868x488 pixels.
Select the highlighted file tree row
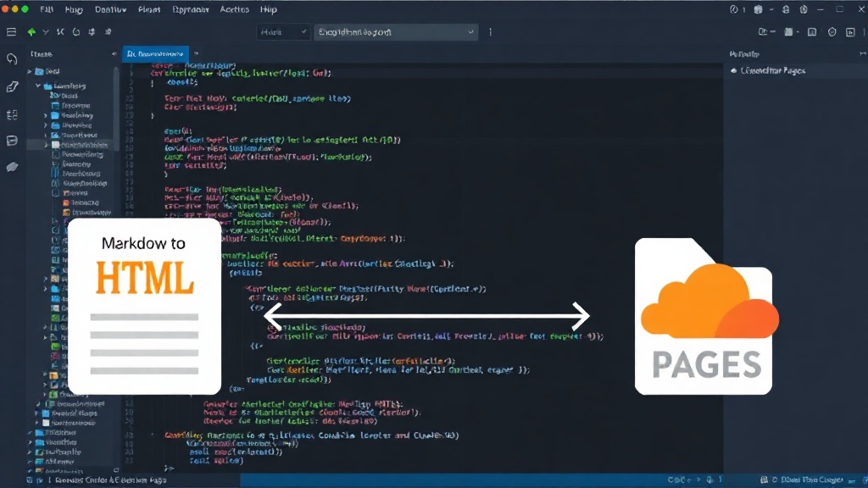71,145
